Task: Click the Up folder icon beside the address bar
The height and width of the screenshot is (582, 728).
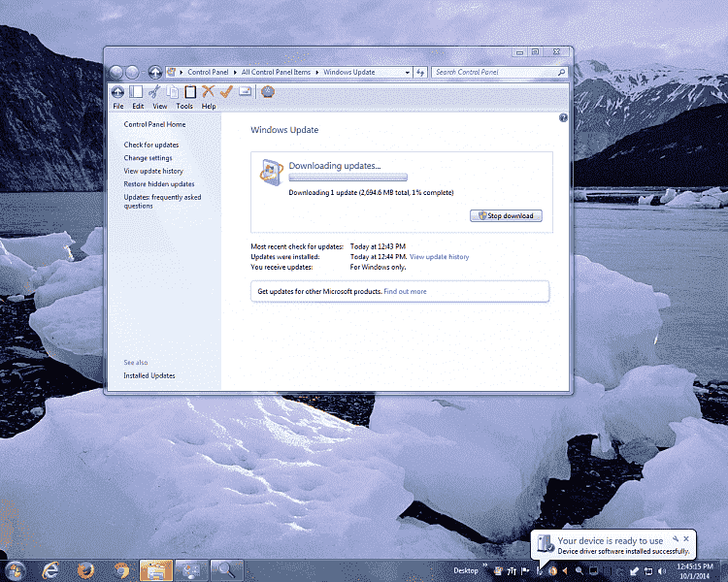Action: (x=155, y=73)
